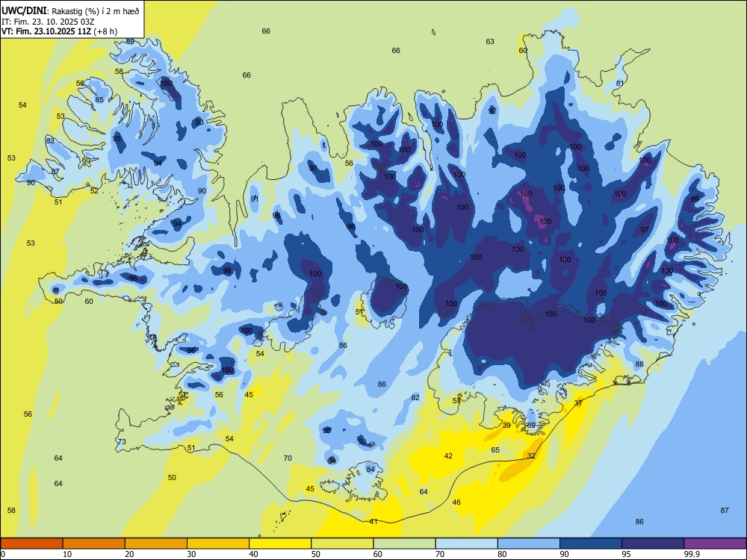Click the humidity value '32' on the map
The height and width of the screenshot is (560, 747).
(x=531, y=455)
